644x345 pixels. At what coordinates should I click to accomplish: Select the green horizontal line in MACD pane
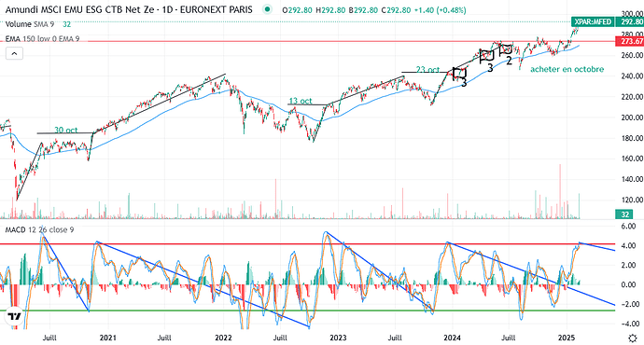click(x=307, y=310)
